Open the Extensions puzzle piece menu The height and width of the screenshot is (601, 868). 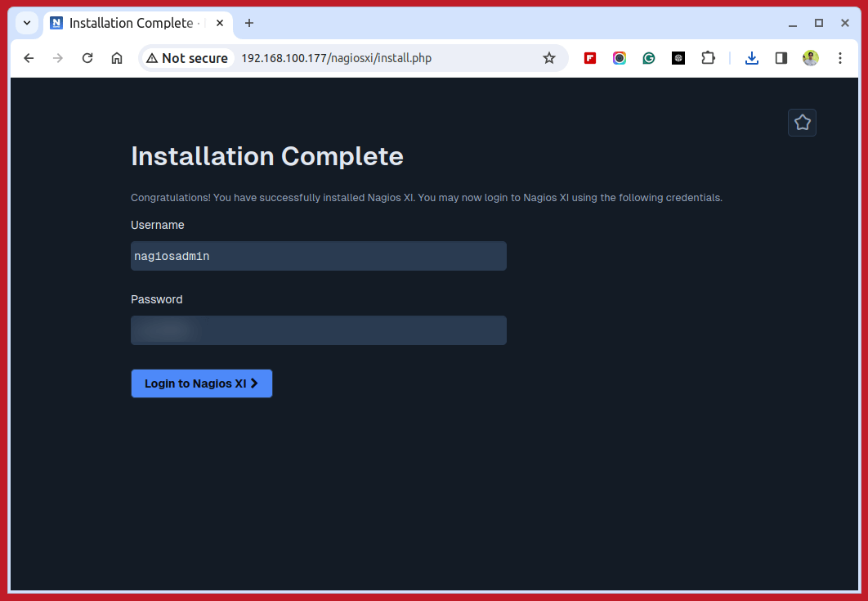pyautogui.click(x=708, y=58)
